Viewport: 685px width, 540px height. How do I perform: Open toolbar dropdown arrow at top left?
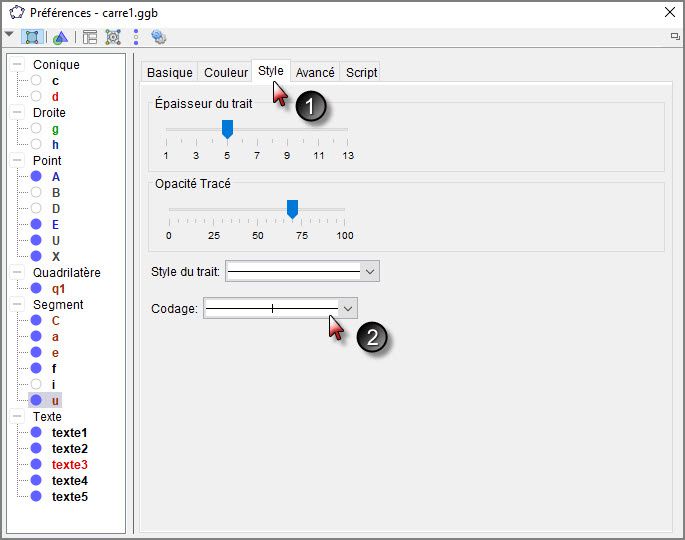[x=9, y=35]
